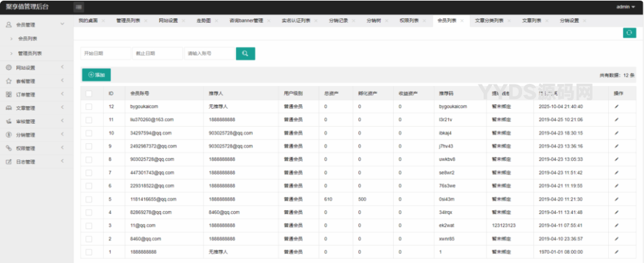Close the 会员列表 tab with its X
The height and width of the screenshot is (263, 644).
click(462, 21)
